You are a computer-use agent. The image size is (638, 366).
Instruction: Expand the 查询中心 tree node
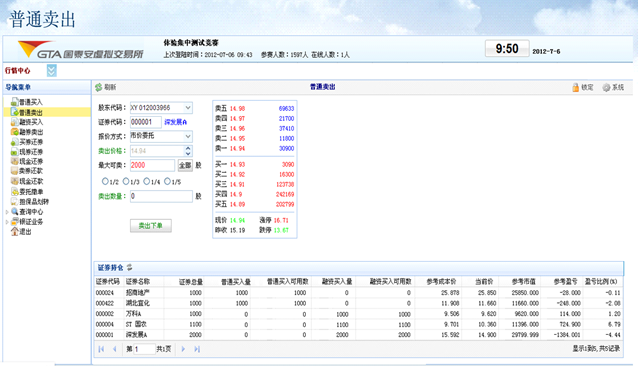7,212
